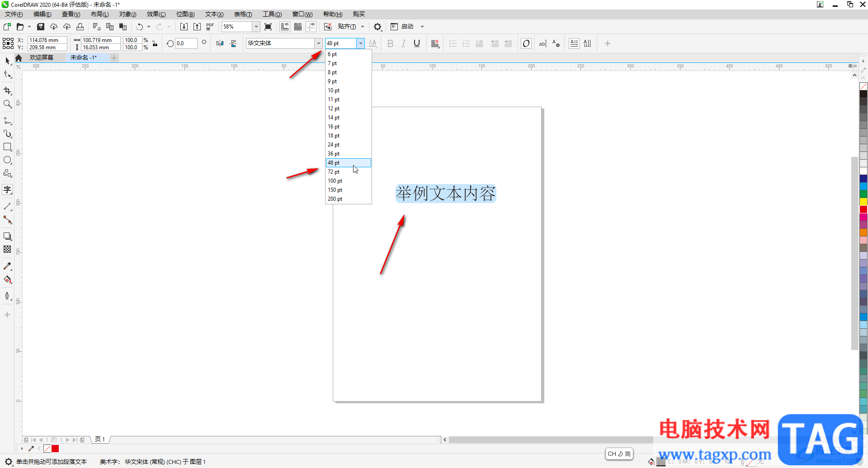This screenshot has height=468, width=868.
Task: Open the font name 华文宋体 dropdown
Action: pyautogui.click(x=319, y=43)
